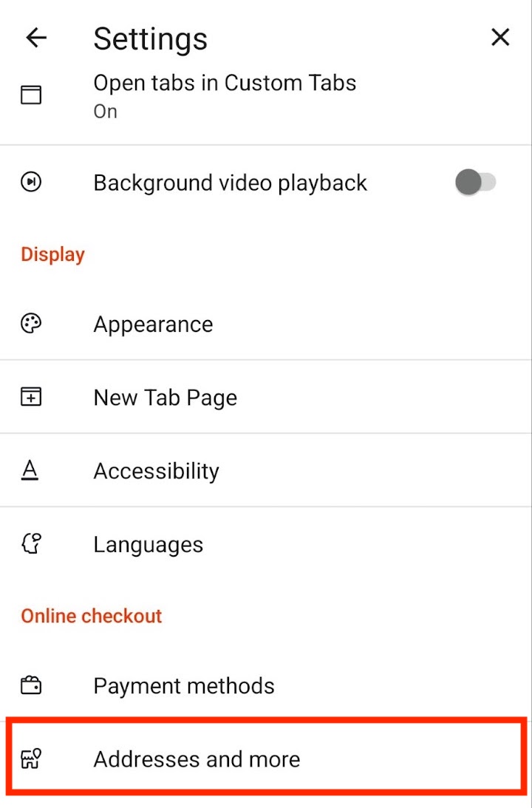Image resolution: width=532 pixels, height=808 pixels.
Task: Select Payment methods option
Action: (x=266, y=685)
